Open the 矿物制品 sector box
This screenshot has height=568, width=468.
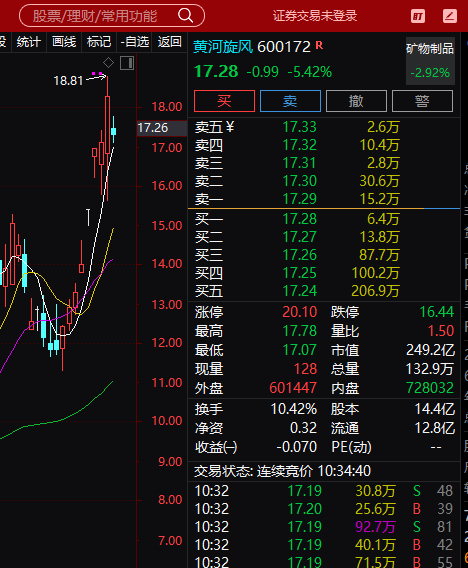tap(430, 61)
